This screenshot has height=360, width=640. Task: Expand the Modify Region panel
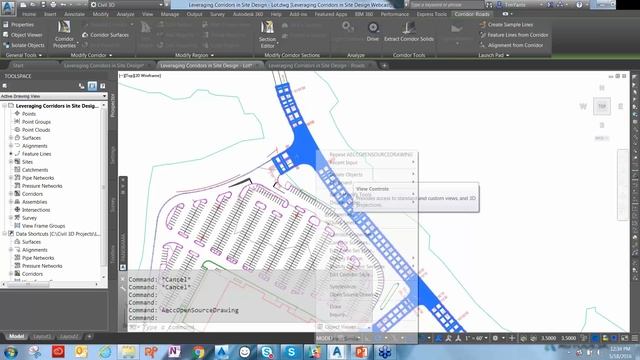click(194, 55)
